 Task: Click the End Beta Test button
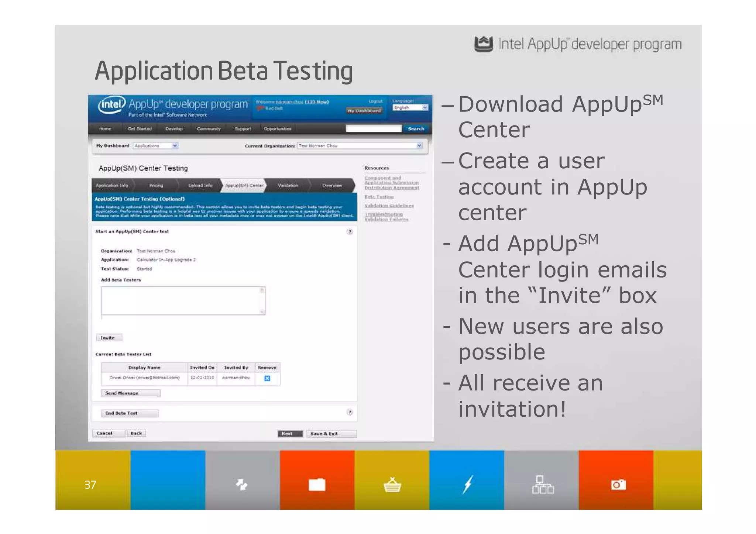click(x=130, y=413)
